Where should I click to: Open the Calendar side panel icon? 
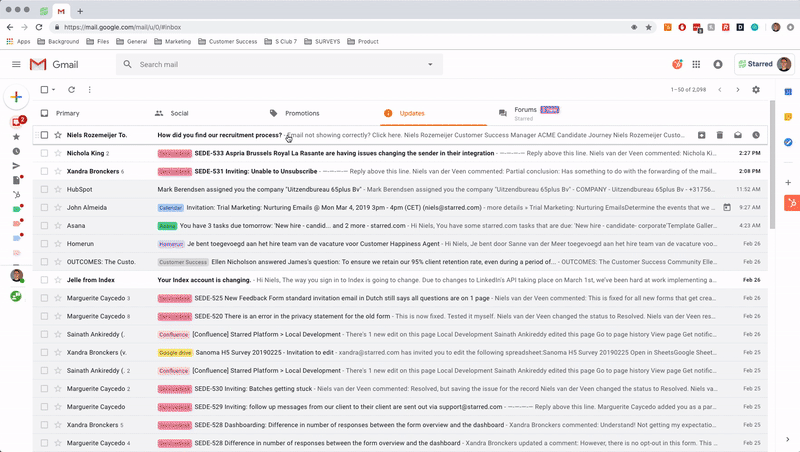click(788, 92)
